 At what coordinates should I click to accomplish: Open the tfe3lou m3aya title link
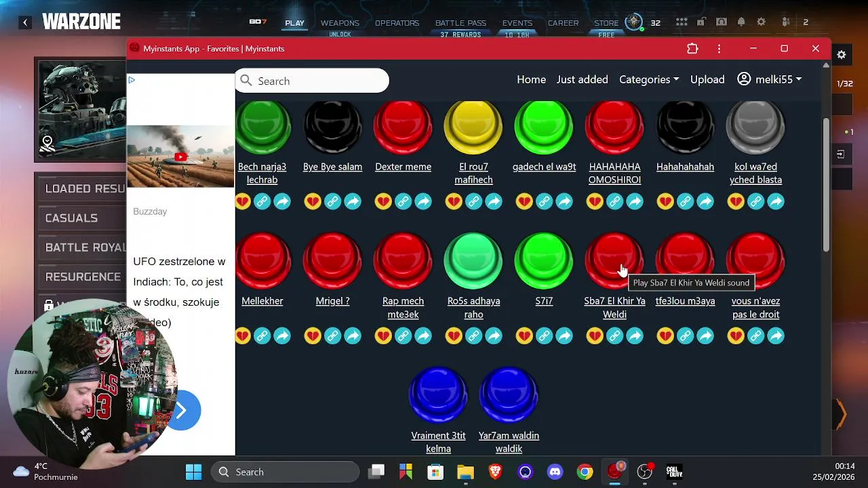coord(685,301)
